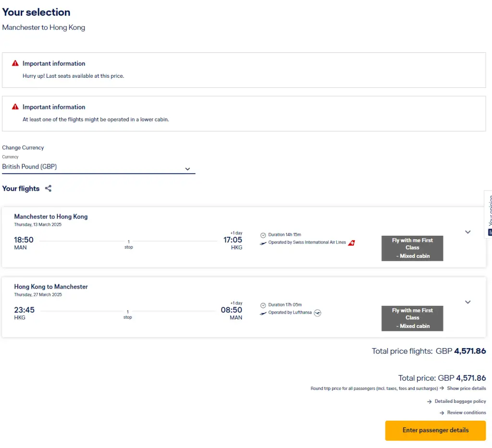Click the warning icon in the lower cabin notice

point(15,107)
